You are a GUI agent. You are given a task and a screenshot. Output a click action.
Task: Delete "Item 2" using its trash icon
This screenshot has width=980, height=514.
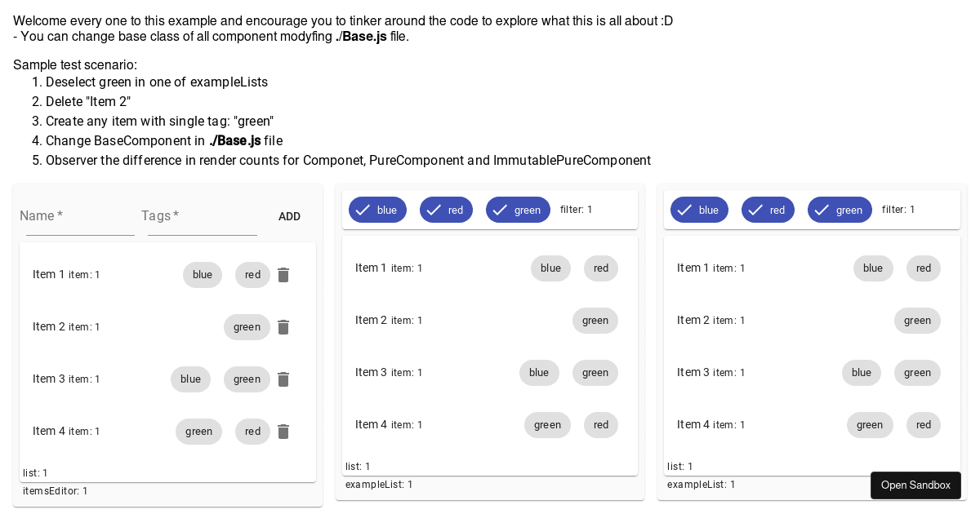(x=283, y=327)
